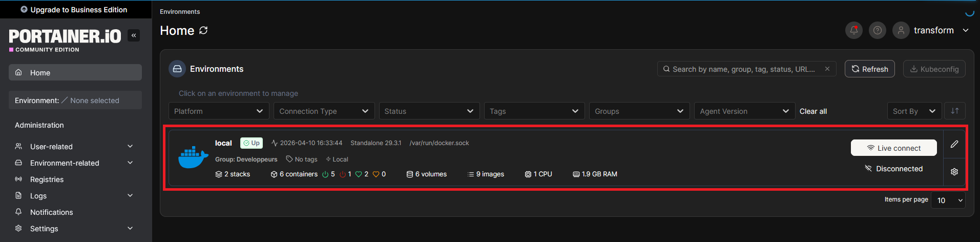Click the Environments breadcrumb
This screenshot has height=242, width=980.
pos(180,12)
